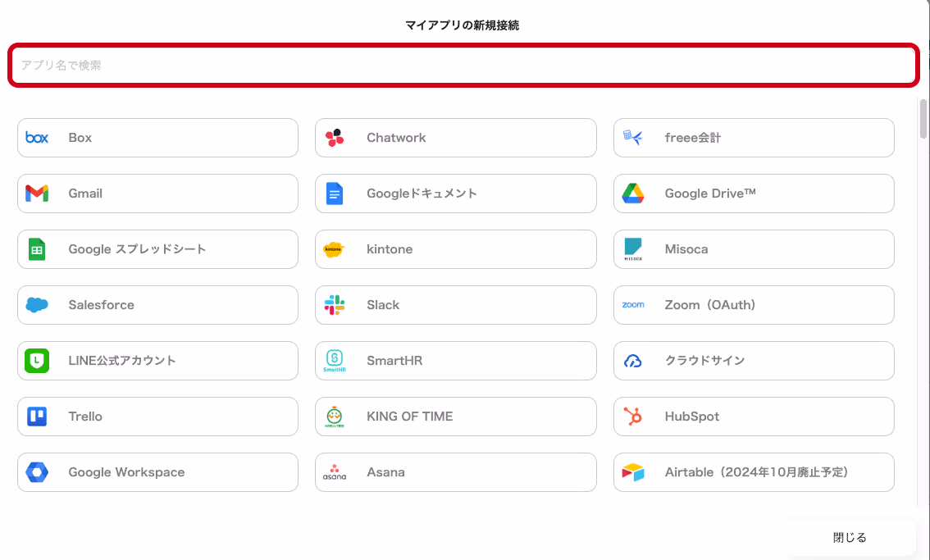Viewport: 930px width, 560px height.
Task: Click the freee会計 logo icon
Action: click(633, 138)
